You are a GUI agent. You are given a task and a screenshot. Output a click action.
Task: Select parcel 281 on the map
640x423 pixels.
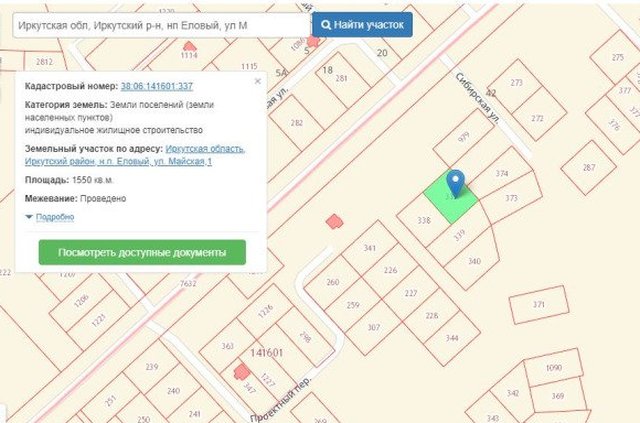click(341, 78)
